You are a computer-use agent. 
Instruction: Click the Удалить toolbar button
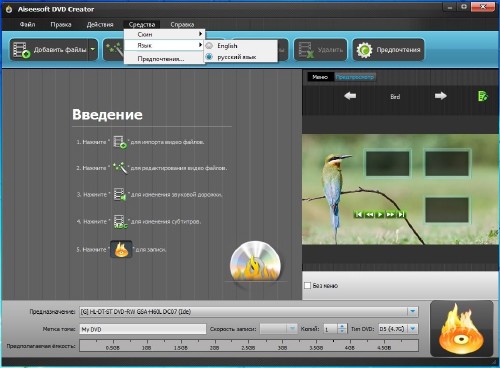tap(320, 50)
